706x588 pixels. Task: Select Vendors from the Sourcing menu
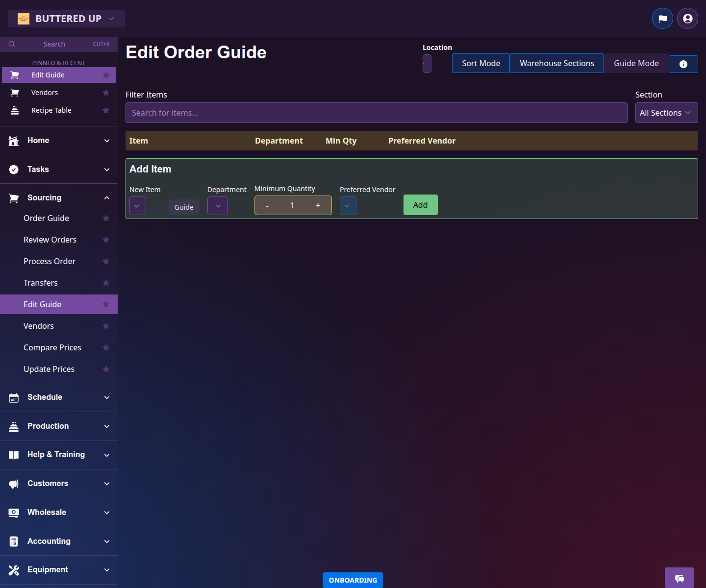39,326
